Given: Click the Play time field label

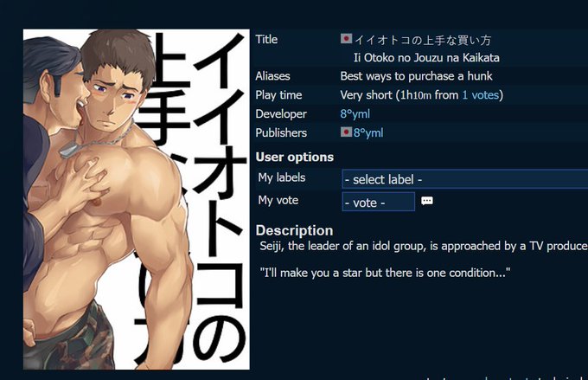Looking at the screenshot, I should [278, 95].
